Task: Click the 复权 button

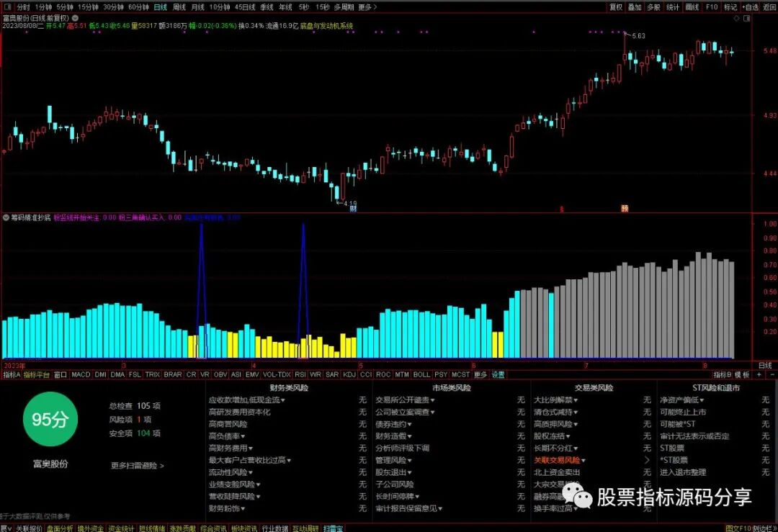Action: pyautogui.click(x=616, y=7)
